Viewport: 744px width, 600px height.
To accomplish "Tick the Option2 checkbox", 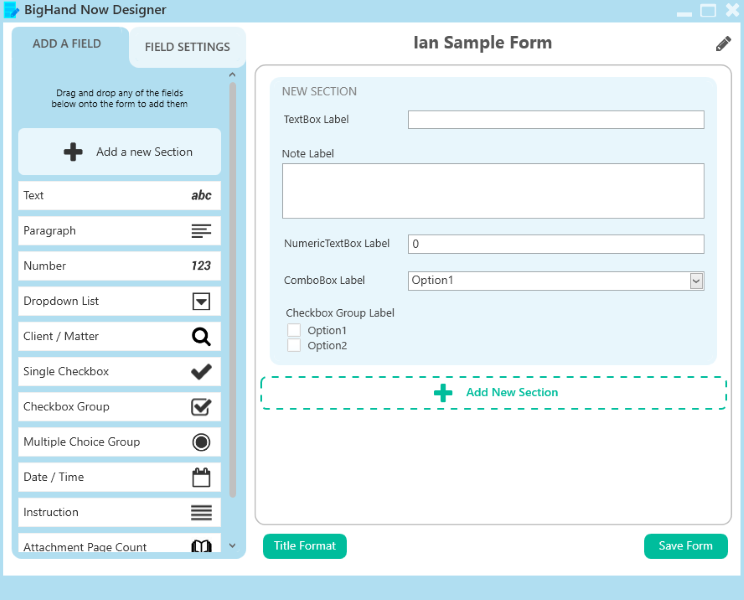I will point(294,345).
